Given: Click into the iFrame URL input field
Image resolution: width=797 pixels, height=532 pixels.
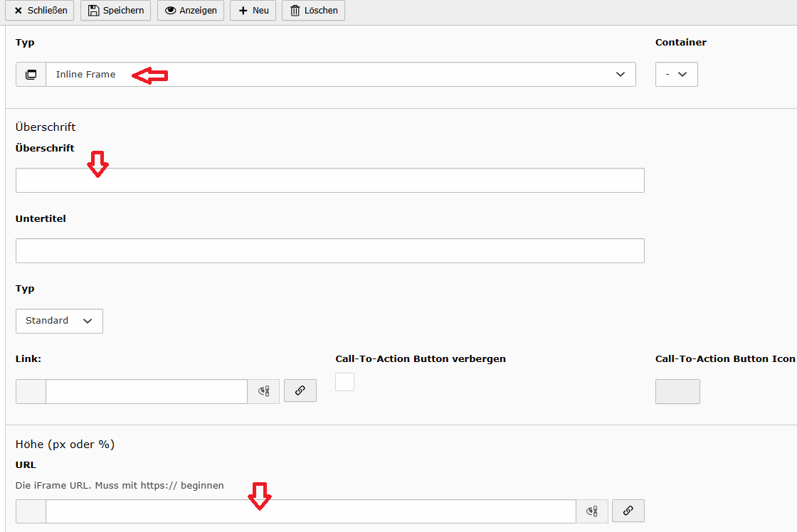Looking at the screenshot, I should tap(310, 511).
